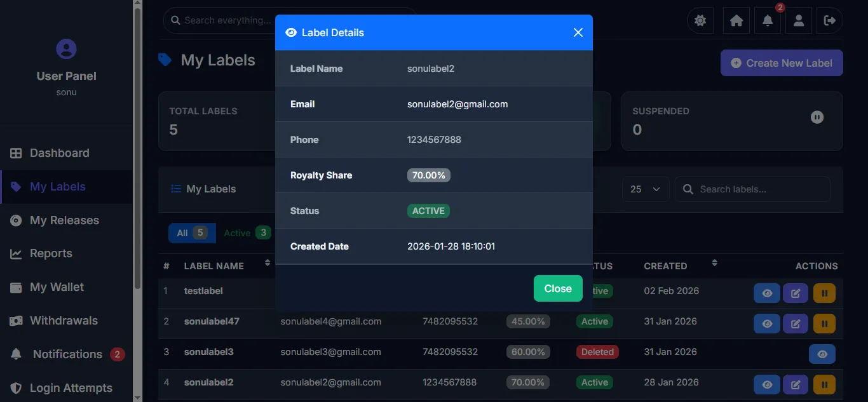Open the 25 rows-per-page dropdown
Screen dimensions: 868x402
coord(645,189)
